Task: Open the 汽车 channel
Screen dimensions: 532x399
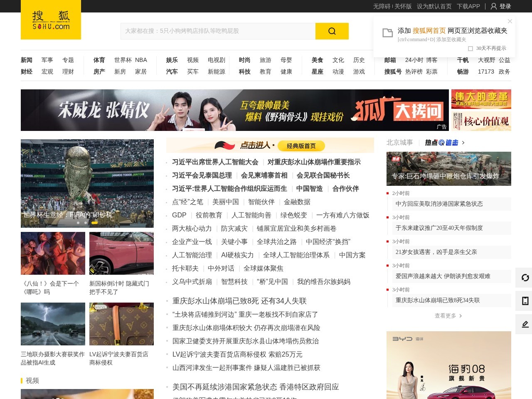Action: click(x=172, y=71)
